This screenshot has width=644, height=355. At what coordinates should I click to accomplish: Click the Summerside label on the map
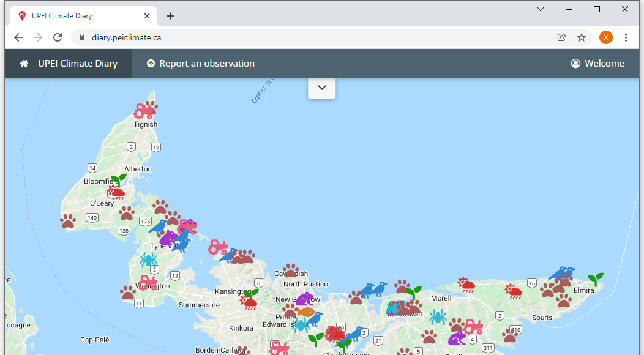pos(199,305)
